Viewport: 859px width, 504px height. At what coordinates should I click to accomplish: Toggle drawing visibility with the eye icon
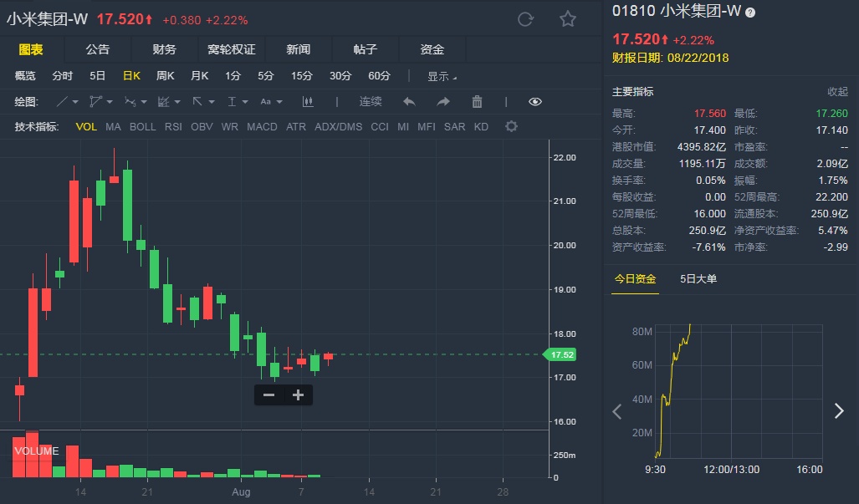(535, 102)
